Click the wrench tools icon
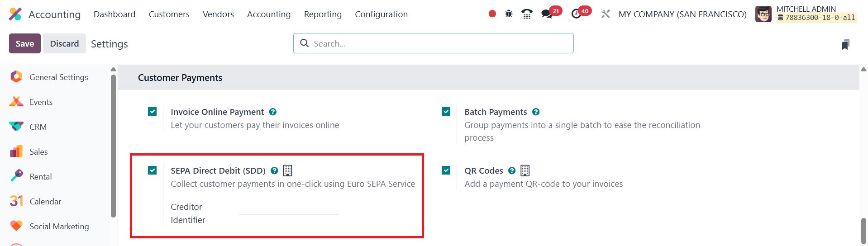868x246 pixels. pyautogui.click(x=606, y=14)
